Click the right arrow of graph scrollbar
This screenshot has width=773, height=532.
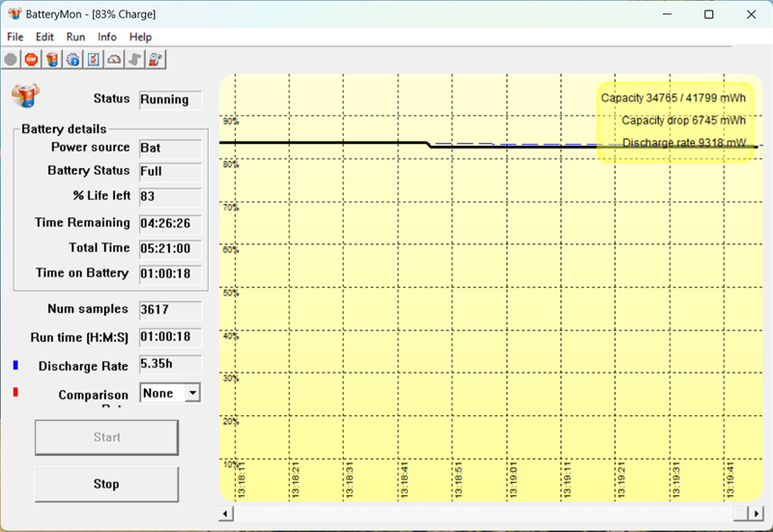pos(757,514)
